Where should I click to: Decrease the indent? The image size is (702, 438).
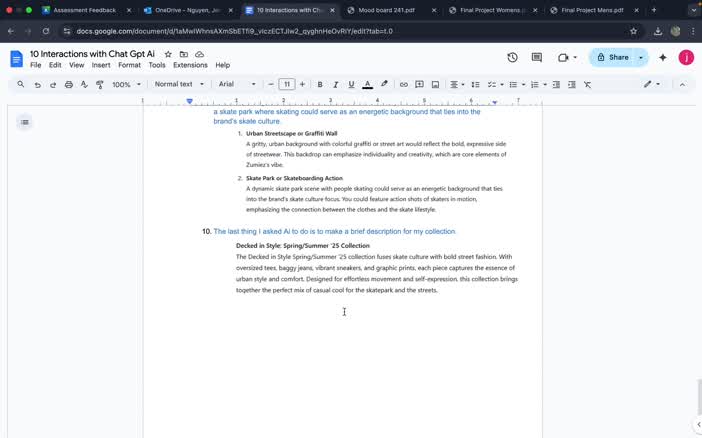tap(556, 84)
